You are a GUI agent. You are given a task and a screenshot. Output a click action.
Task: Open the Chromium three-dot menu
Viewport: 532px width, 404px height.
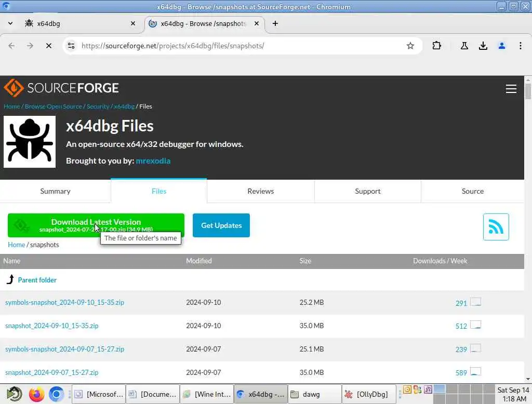520,46
